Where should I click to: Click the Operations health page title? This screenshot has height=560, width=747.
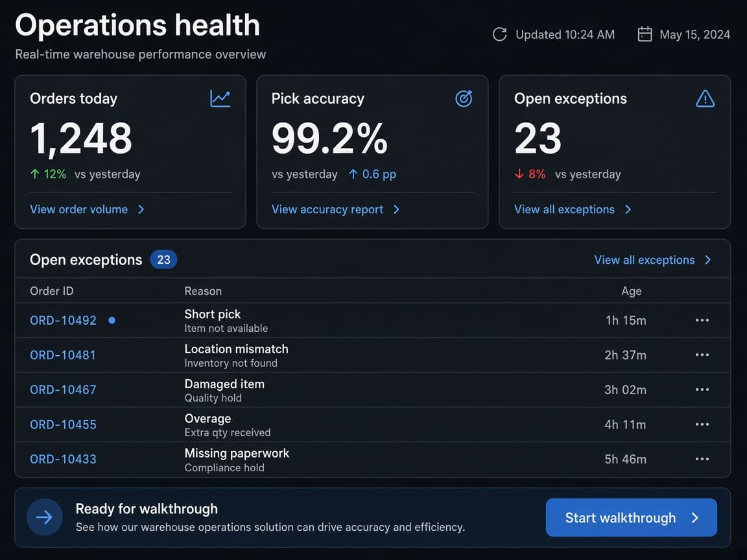coord(137,25)
